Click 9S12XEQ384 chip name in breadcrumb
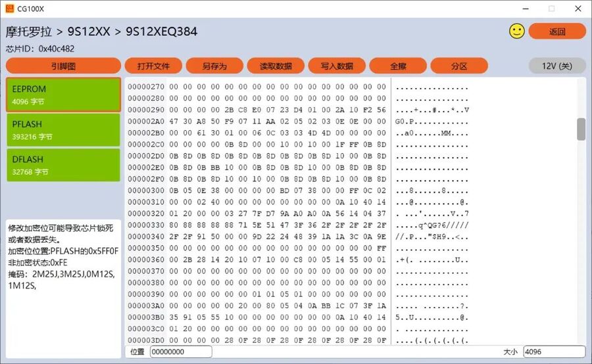Viewport: 592px width, 364px height. pos(161,32)
